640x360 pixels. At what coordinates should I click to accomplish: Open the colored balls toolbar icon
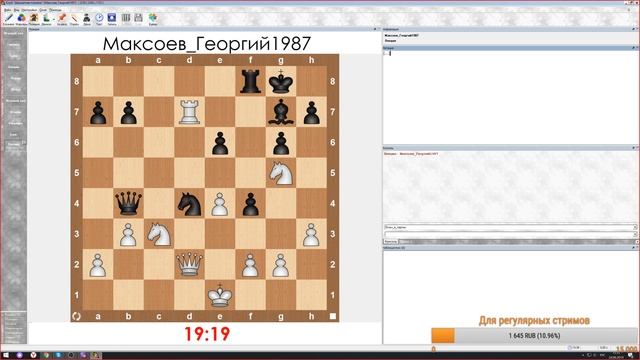point(21,18)
